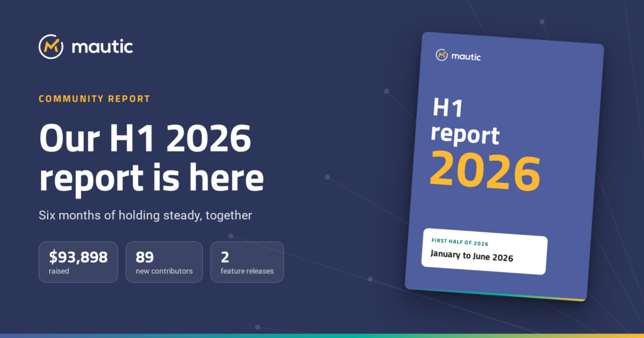The height and width of the screenshot is (338, 644).
Task: Click the "H1 report" title on the cover
Action: [465, 123]
